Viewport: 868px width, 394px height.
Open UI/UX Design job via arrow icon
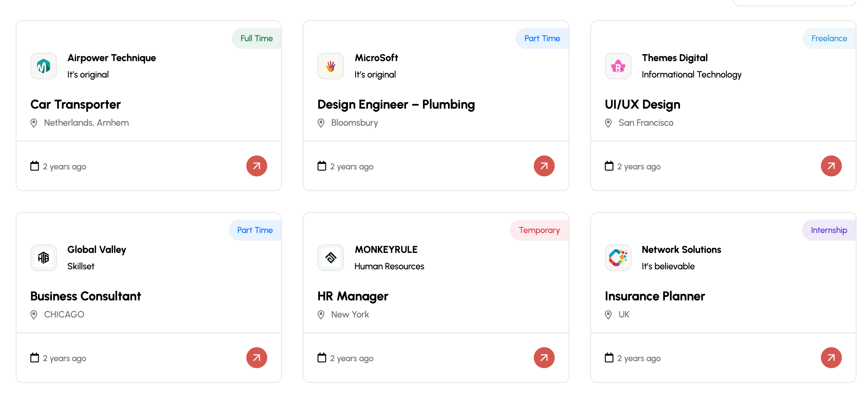click(831, 166)
